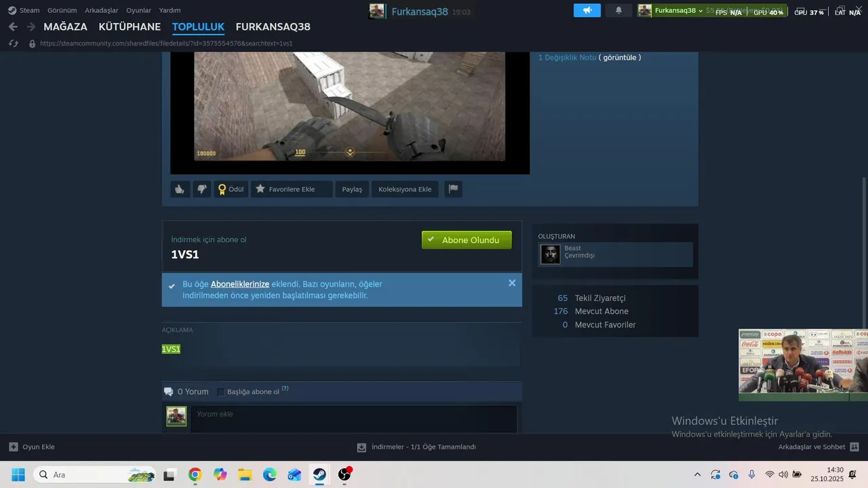Click the green Abone Olundu button

tap(467, 240)
